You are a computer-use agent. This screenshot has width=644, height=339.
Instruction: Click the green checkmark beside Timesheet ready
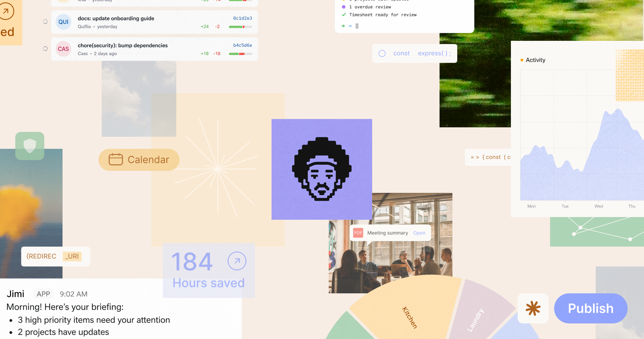(x=343, y=15)
